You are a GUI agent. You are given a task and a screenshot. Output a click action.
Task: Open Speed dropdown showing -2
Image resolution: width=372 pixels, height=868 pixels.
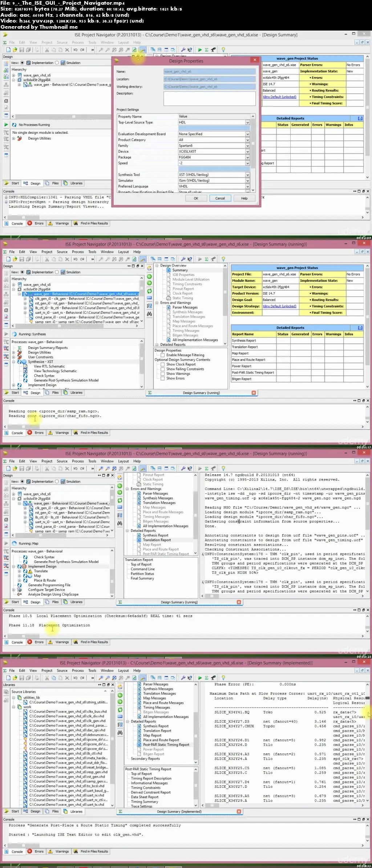[248, 163]
